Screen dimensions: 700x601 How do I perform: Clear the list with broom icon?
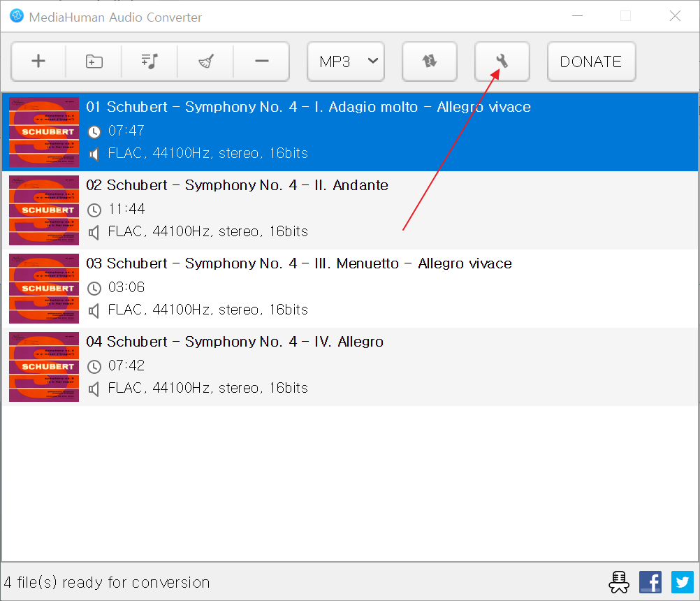[205, 61]
